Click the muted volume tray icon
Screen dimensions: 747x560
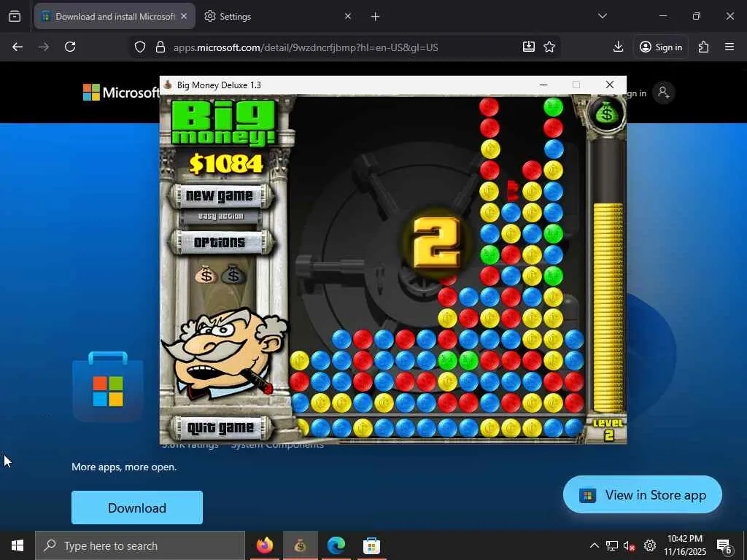point(630,545)
